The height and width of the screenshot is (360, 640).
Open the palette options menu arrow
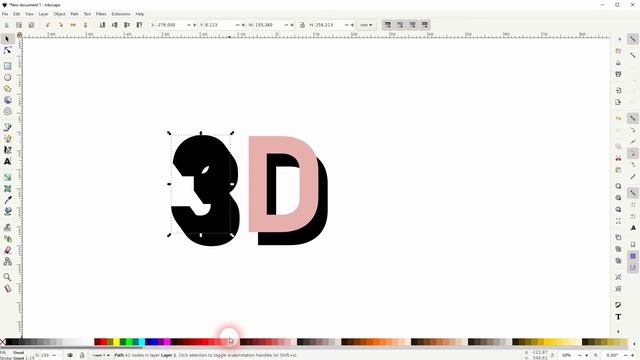[634, 343]
